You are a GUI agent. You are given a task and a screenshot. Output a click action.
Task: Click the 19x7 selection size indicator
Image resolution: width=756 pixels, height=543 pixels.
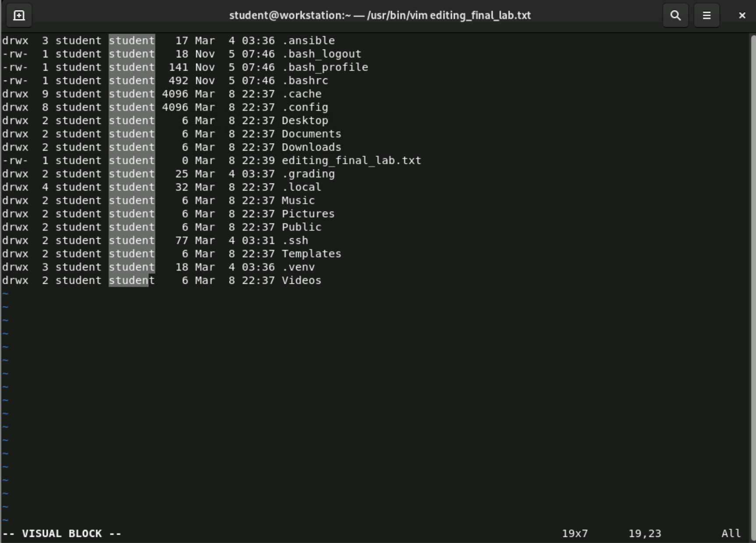(x=575, y=534)
